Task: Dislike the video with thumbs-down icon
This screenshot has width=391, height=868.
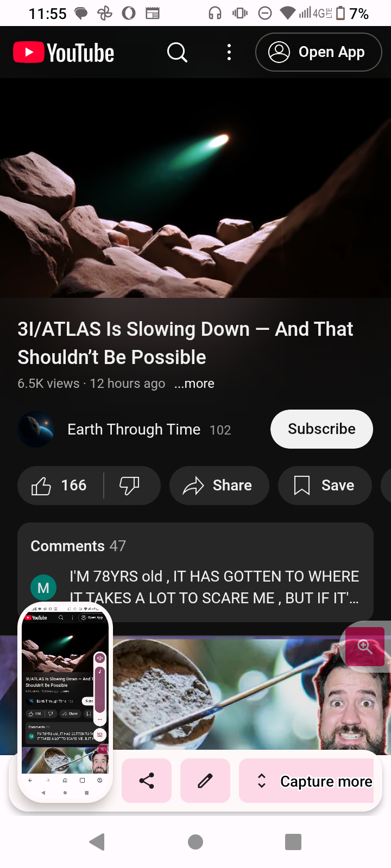Action: click(130, 486)
